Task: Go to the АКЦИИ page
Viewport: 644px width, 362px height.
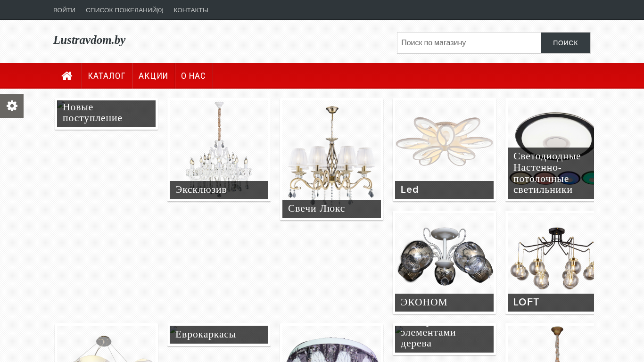Action: click(153, 76)
